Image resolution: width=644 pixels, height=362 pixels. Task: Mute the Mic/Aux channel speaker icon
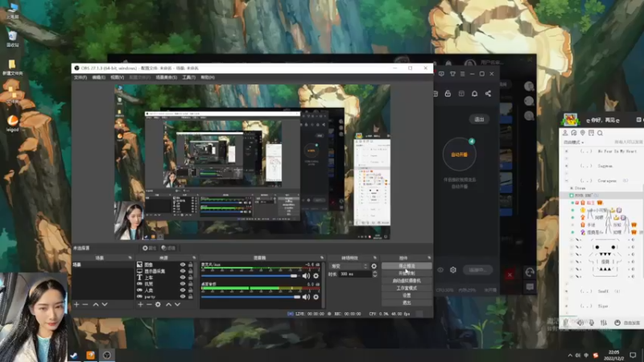[x=306, y=276]
